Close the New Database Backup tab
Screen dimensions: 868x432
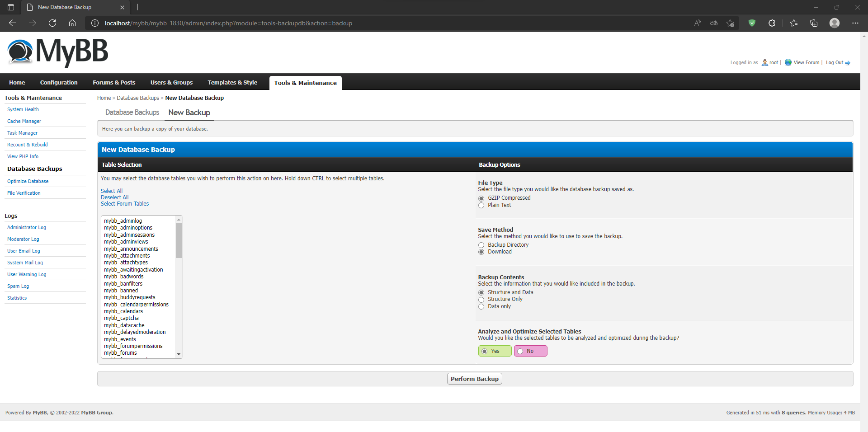(122, 7)
